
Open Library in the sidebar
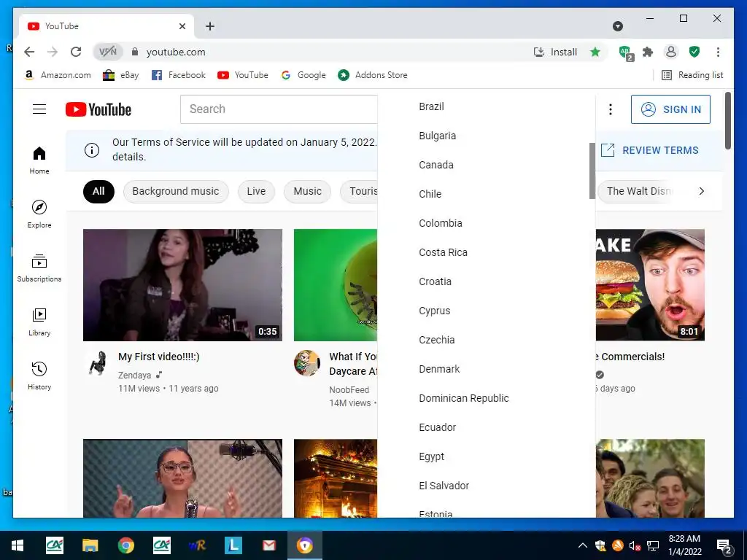pyautogui.click(x=39, y=322)
